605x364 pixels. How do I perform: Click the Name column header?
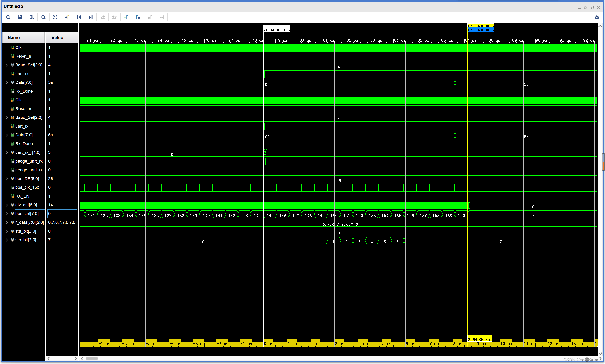pyautogui.click(x=14, y=38)
